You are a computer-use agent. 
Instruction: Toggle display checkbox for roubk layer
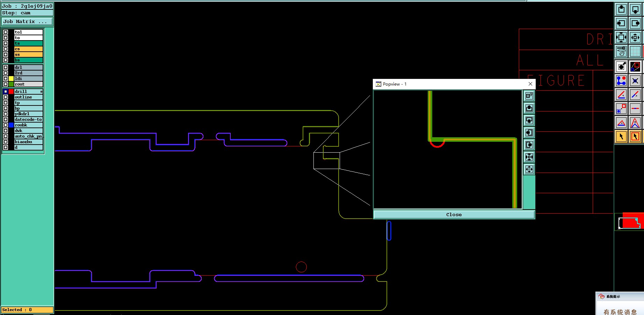tap(6, 125)
